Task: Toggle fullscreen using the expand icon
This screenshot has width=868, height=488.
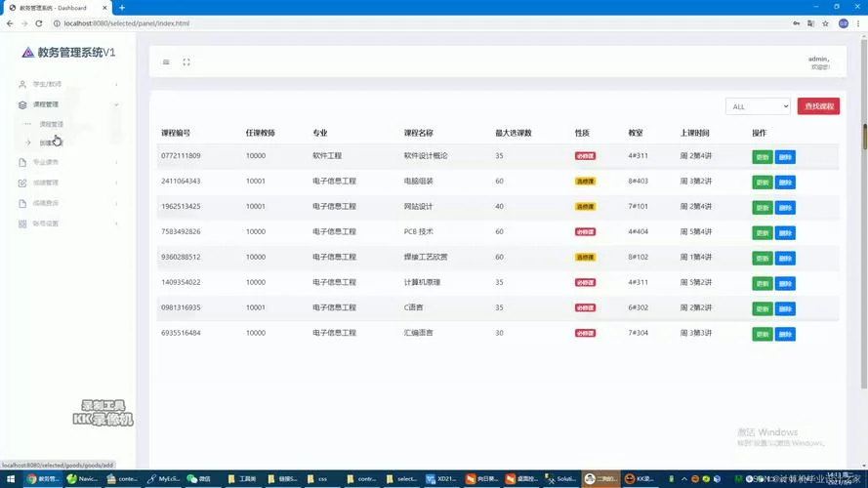Action: (x=186, y=61)
